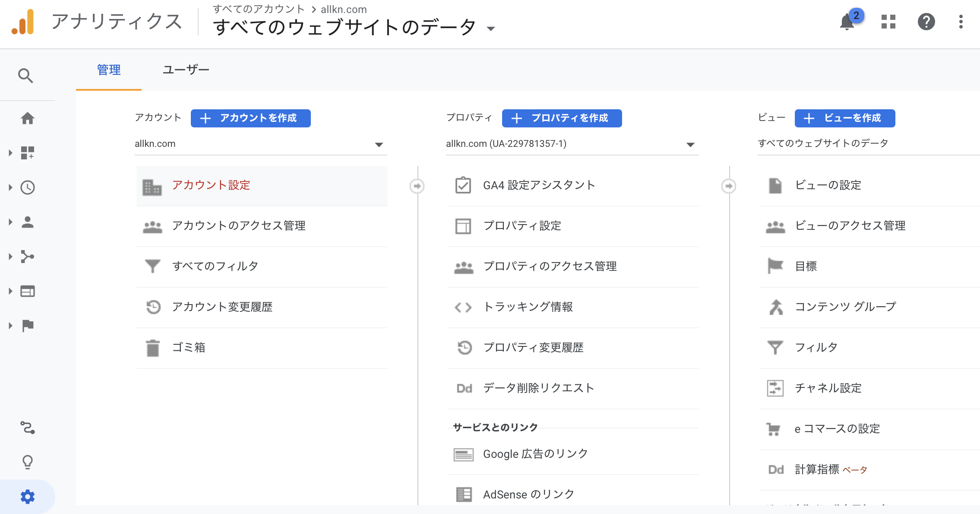Image resolution: width=980 pixels, height=514 pixels.
Task: Click プロパティを作成 button
Action: click(562, 118)
